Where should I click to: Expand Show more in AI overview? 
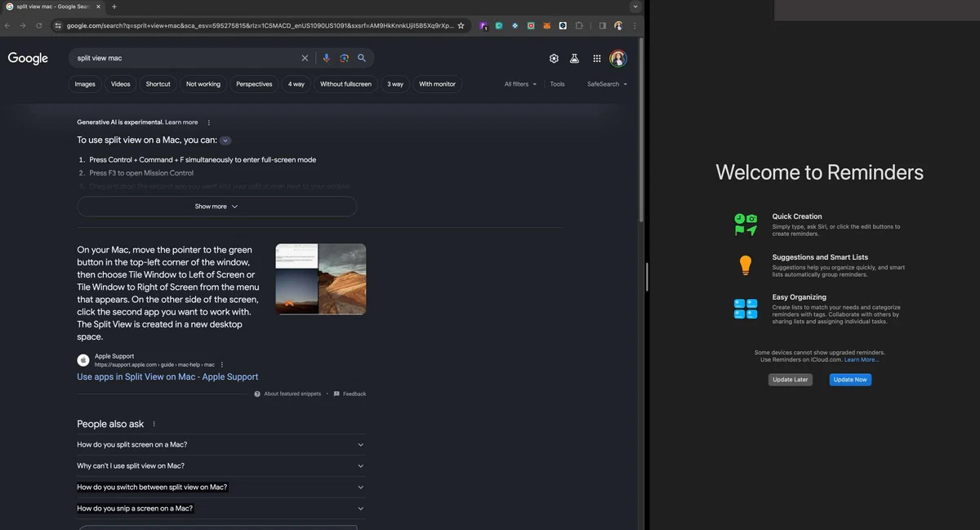point(217,207)
